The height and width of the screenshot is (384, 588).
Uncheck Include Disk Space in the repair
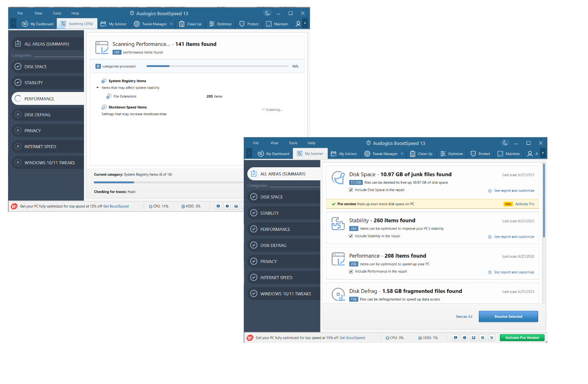[351, 190]
